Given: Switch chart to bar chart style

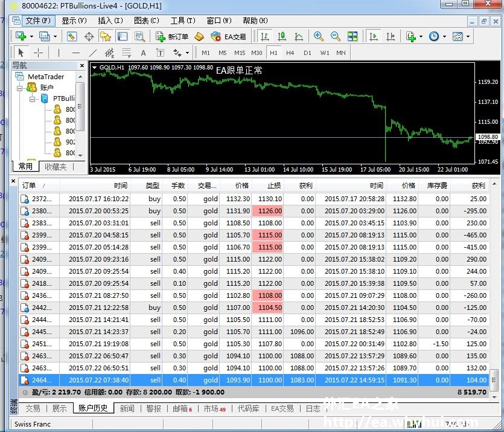Looking at the screenshot, I should click(x=265, y=36).
